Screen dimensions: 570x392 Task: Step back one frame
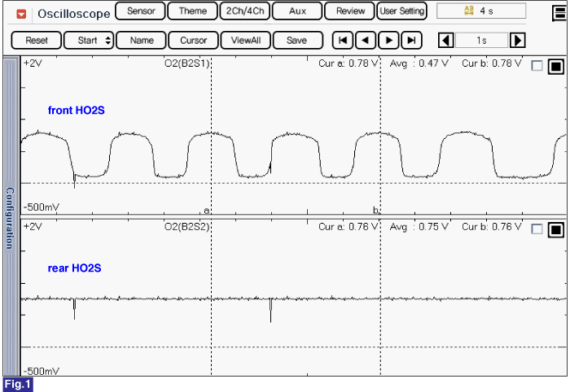366,41
